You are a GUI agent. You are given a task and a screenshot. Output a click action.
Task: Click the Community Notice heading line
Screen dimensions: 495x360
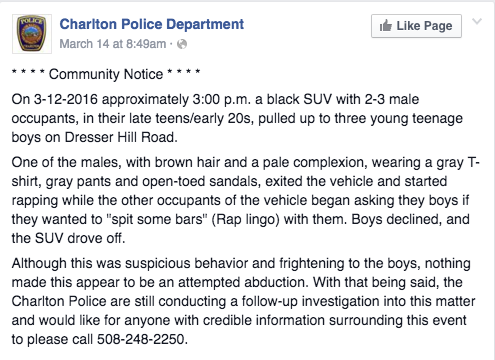click(x=106, y=74)
